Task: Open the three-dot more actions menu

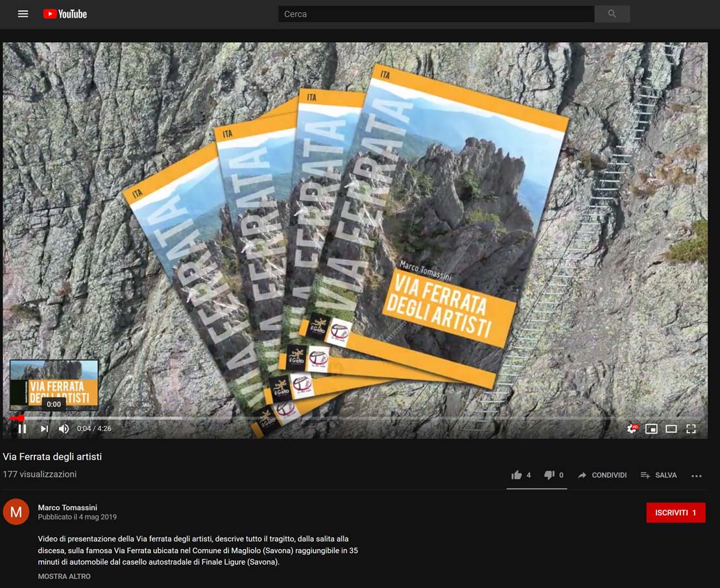Action: click(x=697, y=476)
